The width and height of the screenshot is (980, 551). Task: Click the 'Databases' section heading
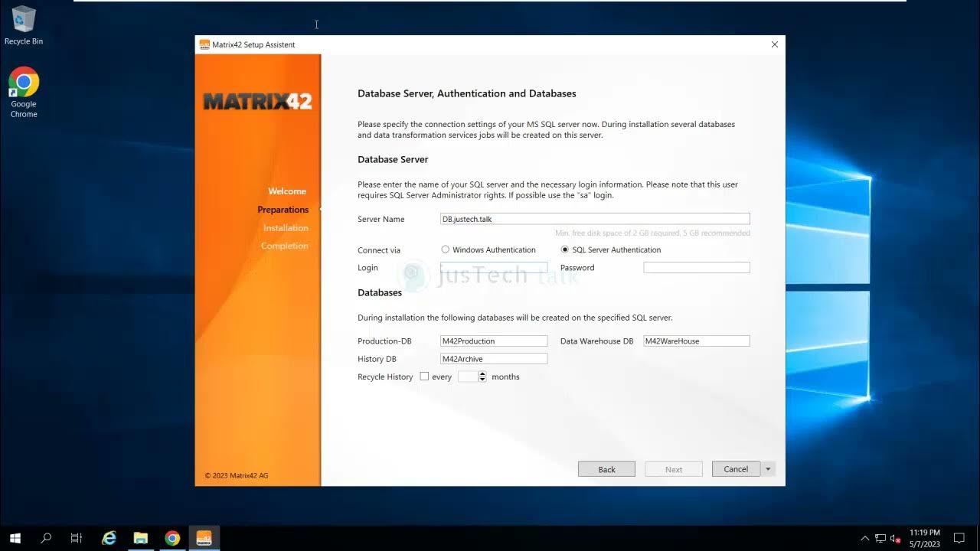[380, 292]
